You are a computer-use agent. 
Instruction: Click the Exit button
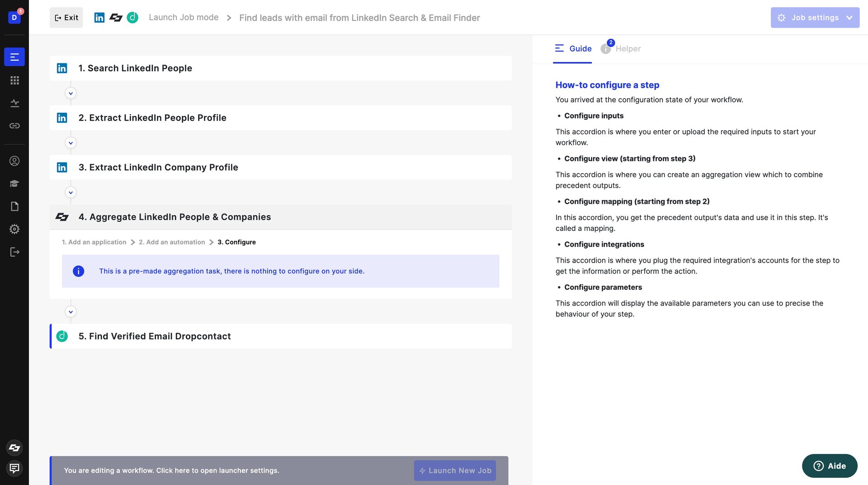(66, 18)
